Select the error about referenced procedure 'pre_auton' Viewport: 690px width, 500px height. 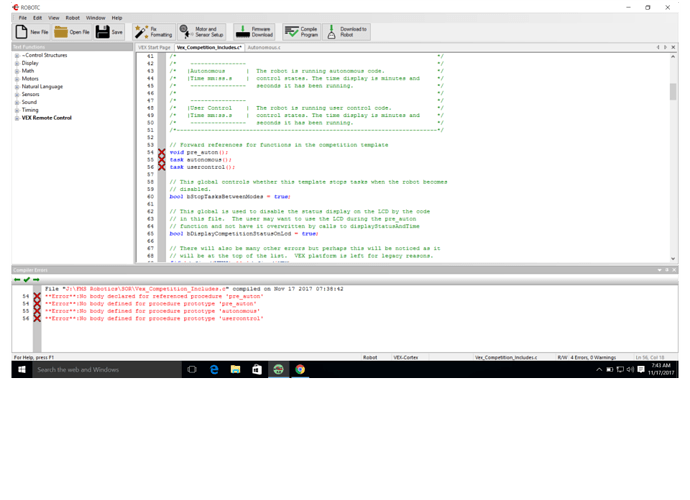[x=153, y=296]
